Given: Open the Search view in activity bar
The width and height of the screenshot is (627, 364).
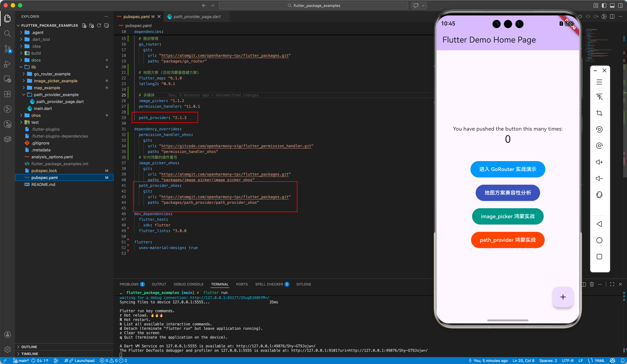Looking at the screenshot, I should [8, 33].
